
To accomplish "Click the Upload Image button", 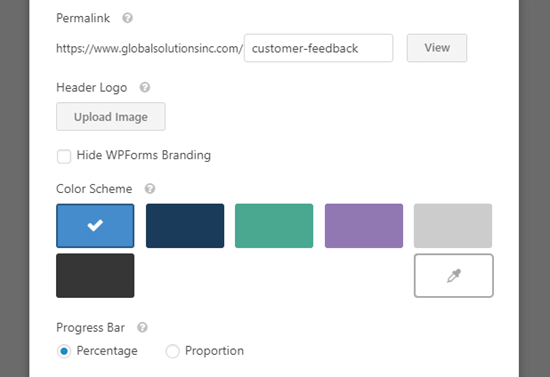I will (x=111, y=116).
